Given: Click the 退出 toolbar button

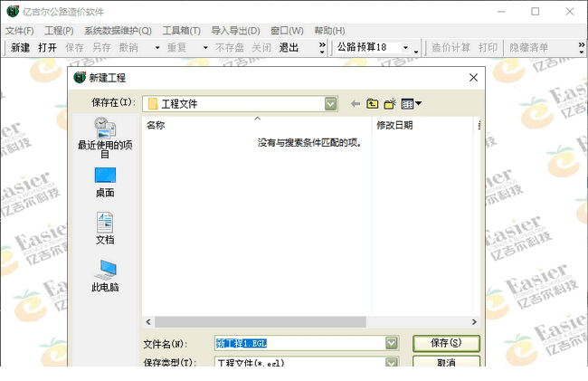Looking at the screenshot, I should pyautogui.click(x=289, y=48).
